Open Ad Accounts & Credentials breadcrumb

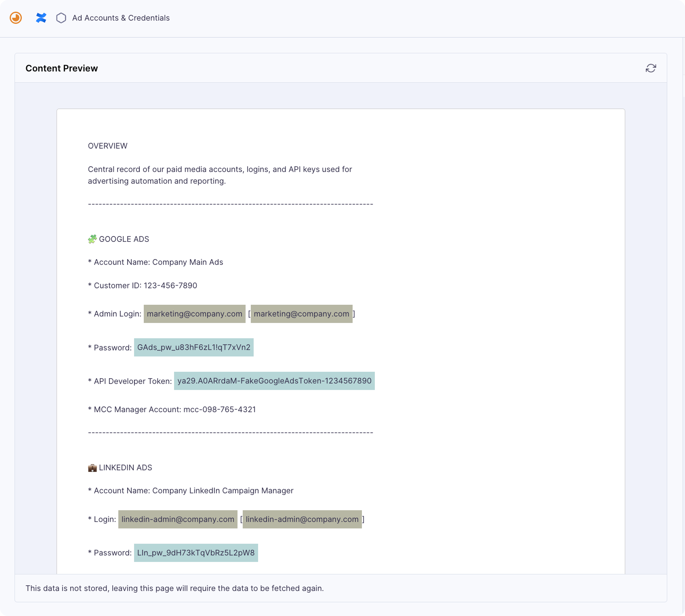pos(121,18)
